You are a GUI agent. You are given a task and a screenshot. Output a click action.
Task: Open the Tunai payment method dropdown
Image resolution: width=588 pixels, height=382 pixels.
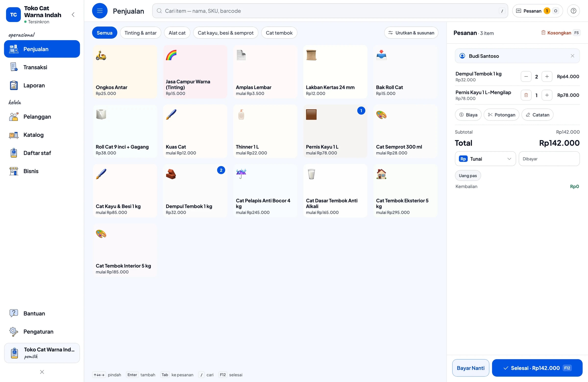click(485, 159)
